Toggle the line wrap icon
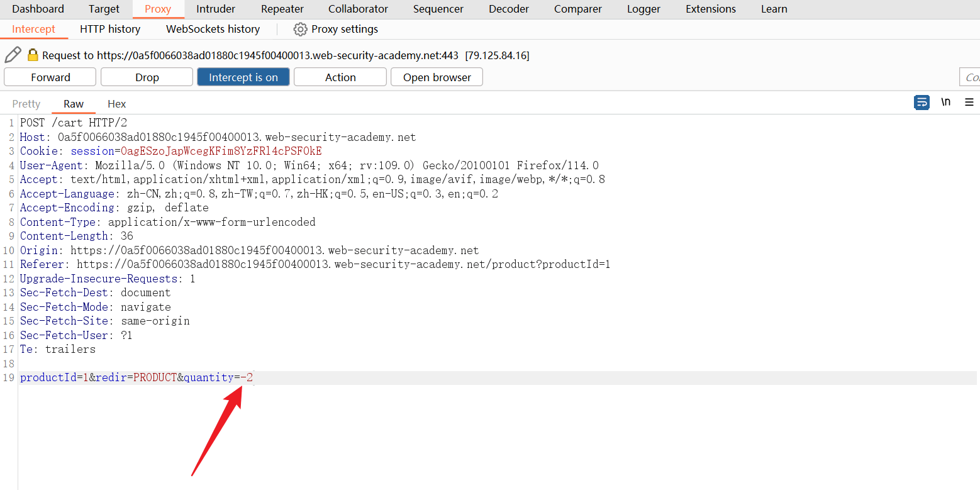Image resolution: width=980 pixels, height=490 pixels. pyautogui.click(x=922, y=103)
